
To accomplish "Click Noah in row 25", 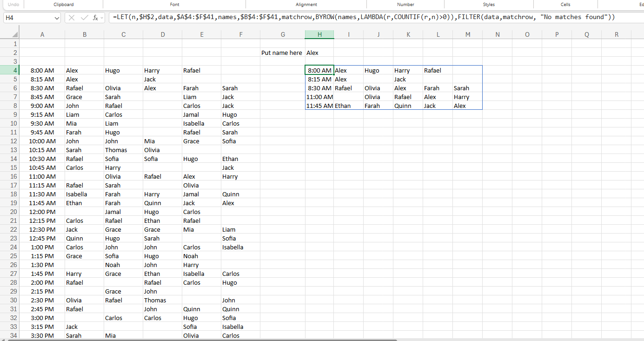I will click(201, 256).
